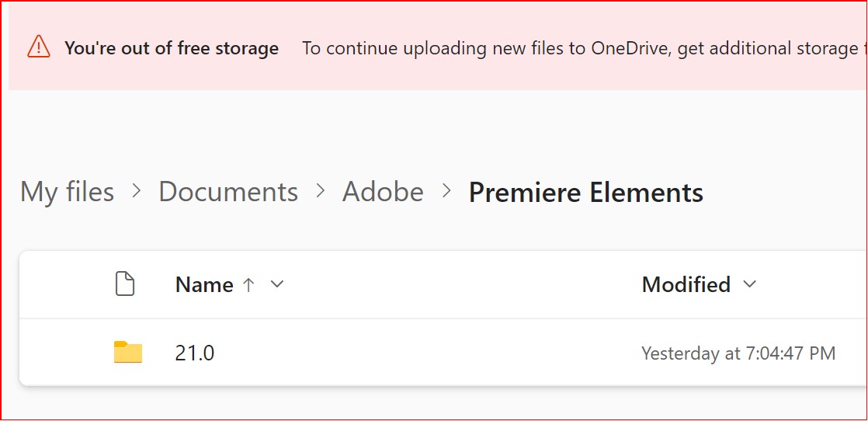Click chevron between Documents and Adobe

click(x=320, y=191)
